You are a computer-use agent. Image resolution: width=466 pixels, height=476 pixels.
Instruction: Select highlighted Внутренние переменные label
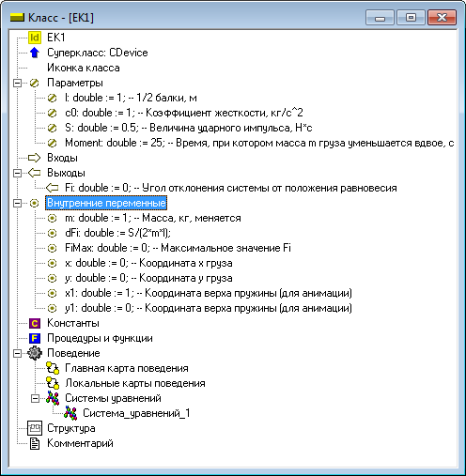pos(106,203)
